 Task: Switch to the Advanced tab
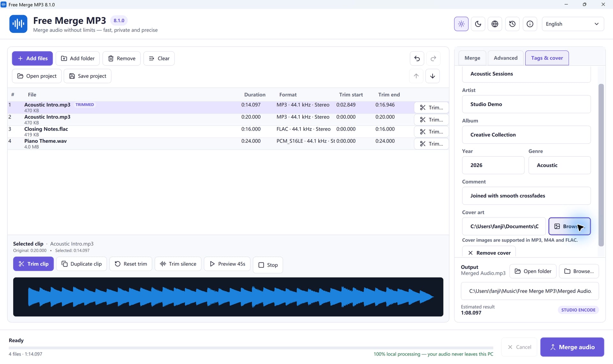pyautogui.click(x=505, y=58)
